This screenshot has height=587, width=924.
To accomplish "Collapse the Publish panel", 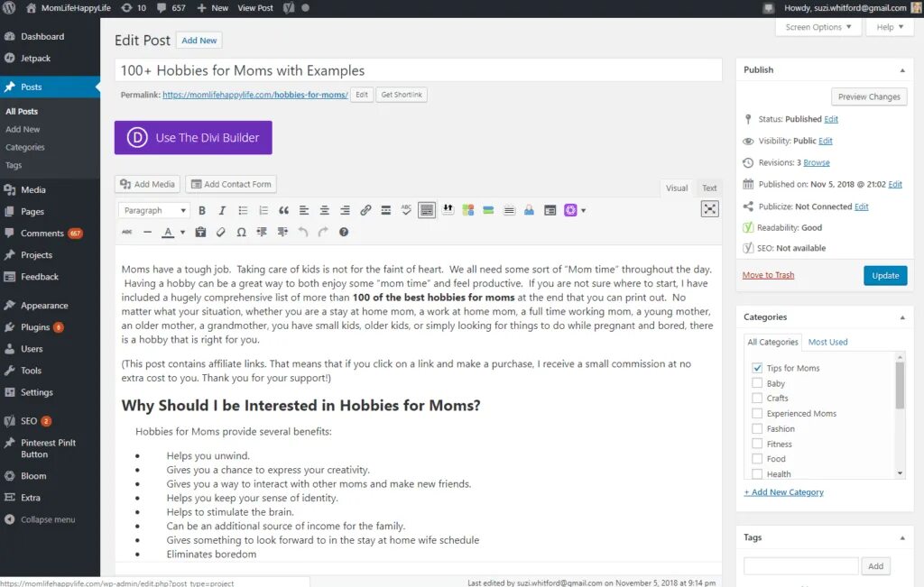I will [x=902, y=70].
